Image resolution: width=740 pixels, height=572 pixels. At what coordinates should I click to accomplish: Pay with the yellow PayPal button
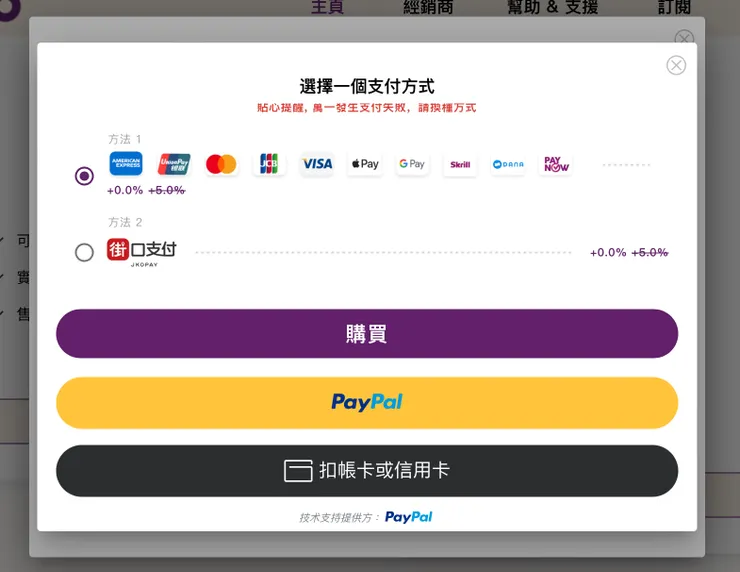click(367, 403)
